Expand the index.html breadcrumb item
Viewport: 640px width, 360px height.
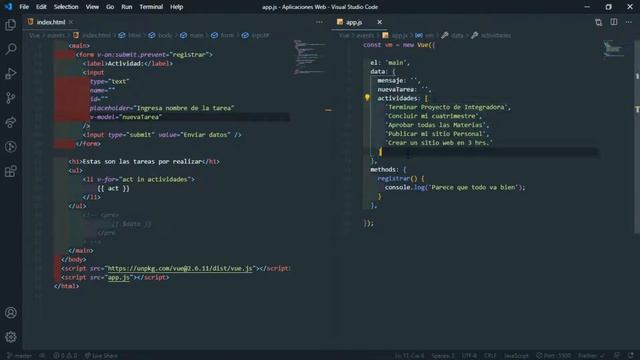tap(92, 36)
